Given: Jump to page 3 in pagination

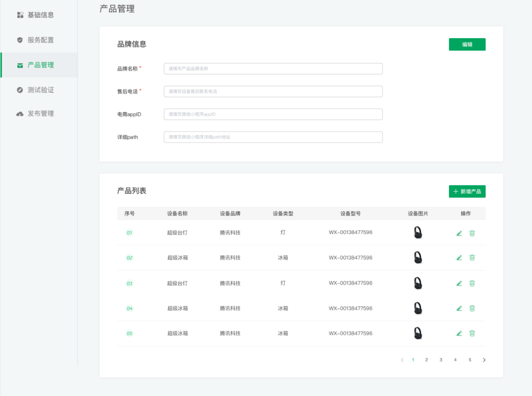Looking at the screenshot, I should tap(441, 360).
